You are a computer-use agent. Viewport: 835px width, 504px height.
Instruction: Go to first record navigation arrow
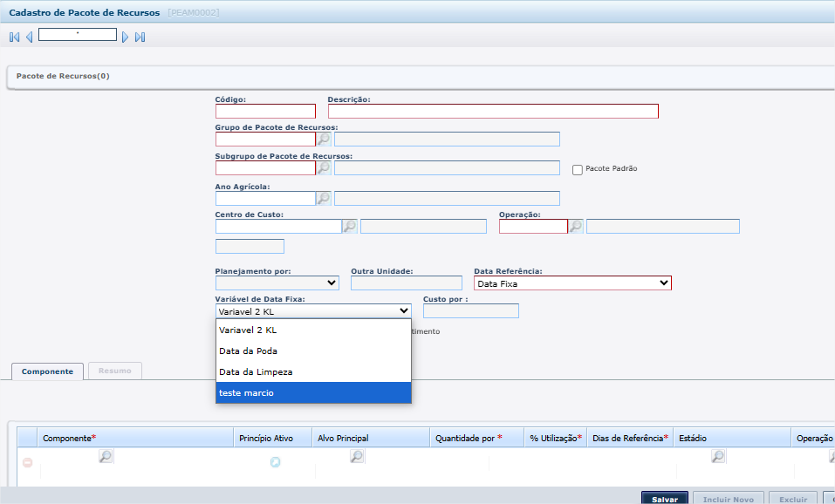pyautogui.click(x=14, y=37)
